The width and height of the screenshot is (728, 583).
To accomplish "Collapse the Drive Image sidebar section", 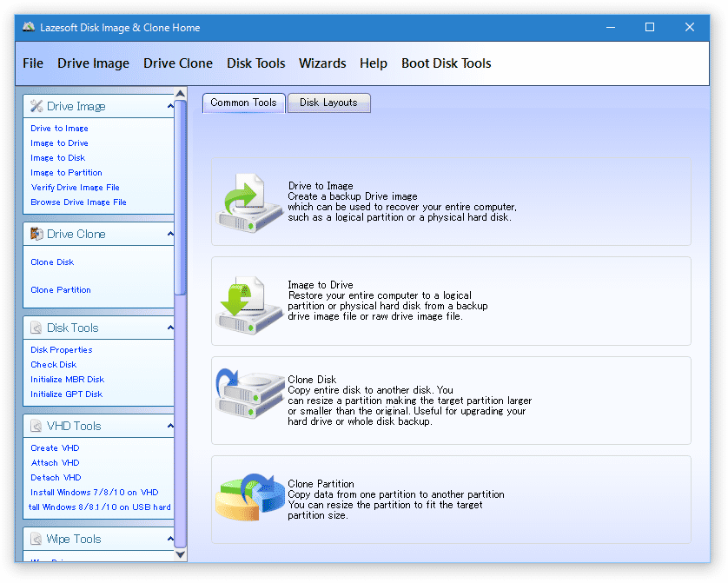I will point(170,106).
